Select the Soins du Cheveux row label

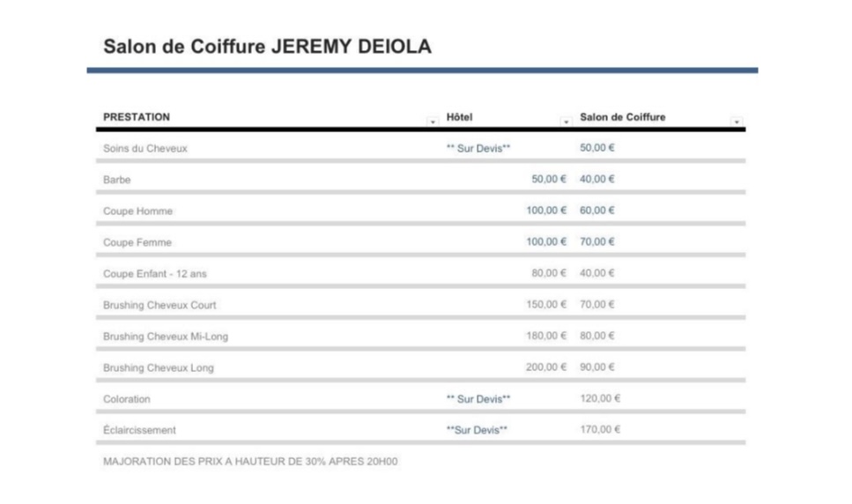coord(145,148)
